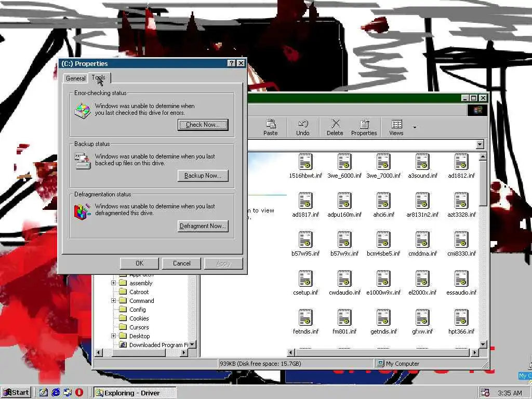532x399 pixels.
Task: Select the ad1817.inf file icon
Action: pos(305,201)
